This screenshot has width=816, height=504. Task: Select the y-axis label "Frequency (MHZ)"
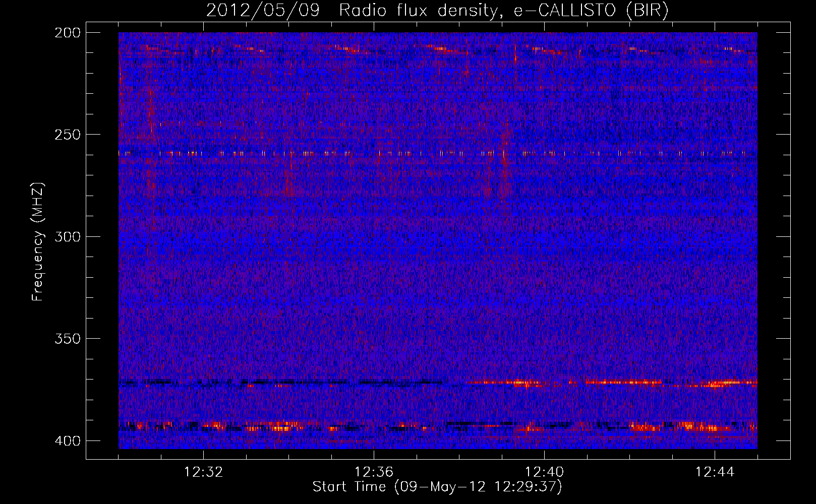point(38,241)
